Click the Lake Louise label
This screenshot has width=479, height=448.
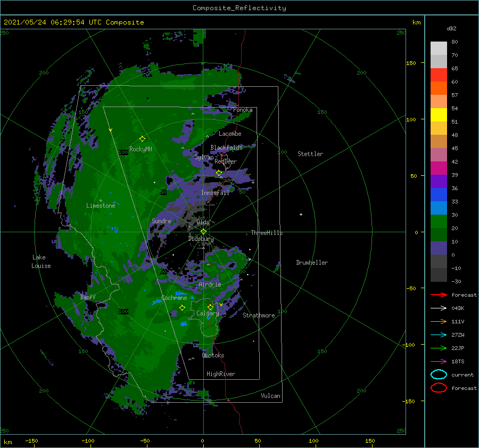[x=41, y=262]
